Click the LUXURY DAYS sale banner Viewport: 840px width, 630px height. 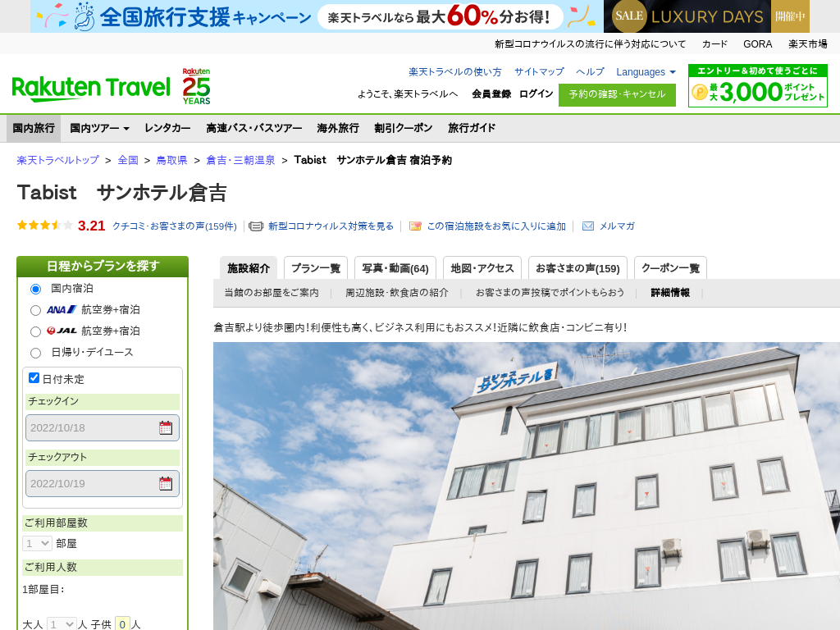[706, 16]
